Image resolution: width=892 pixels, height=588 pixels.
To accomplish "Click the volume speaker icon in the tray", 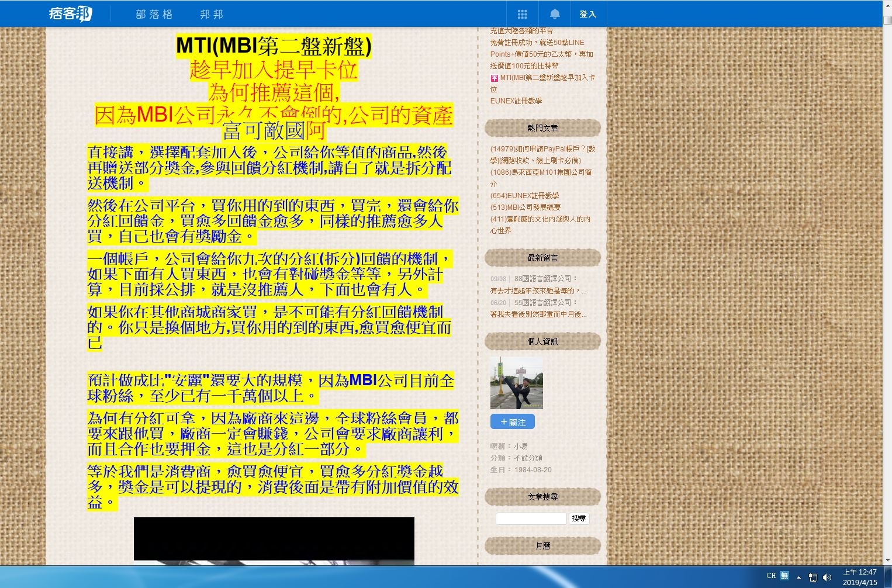I will click(x=827, y=577).
